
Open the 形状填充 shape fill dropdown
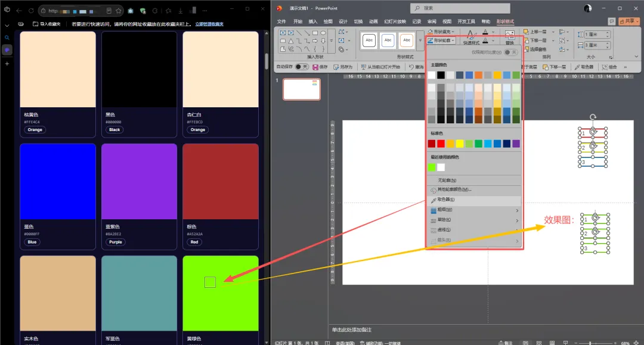pos(441,32)
